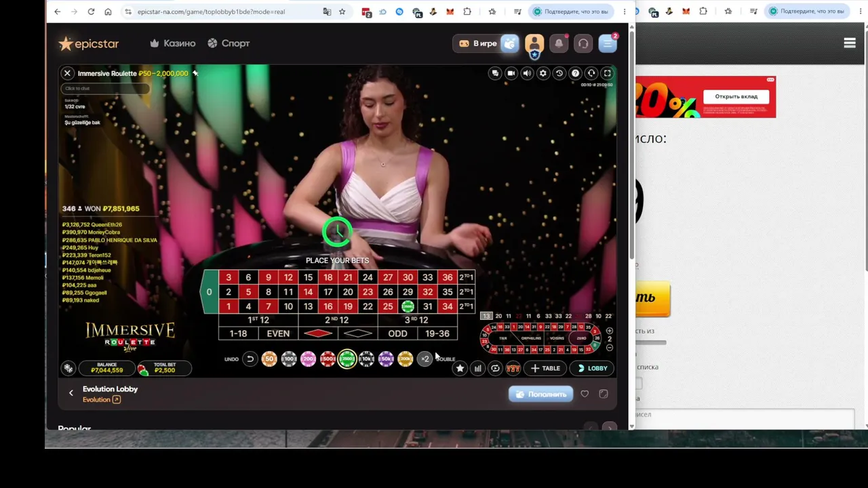Toggle the video camera icon in game toolbar

511,73
